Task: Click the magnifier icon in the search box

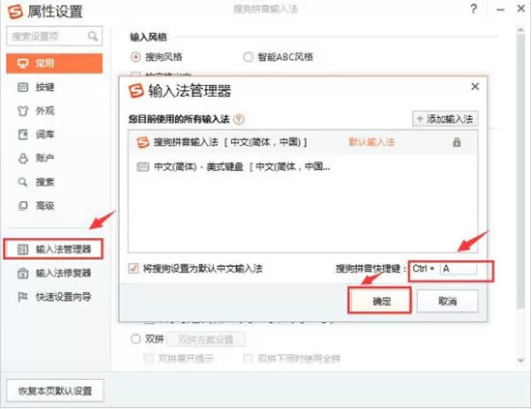Action: click(93, 36)
